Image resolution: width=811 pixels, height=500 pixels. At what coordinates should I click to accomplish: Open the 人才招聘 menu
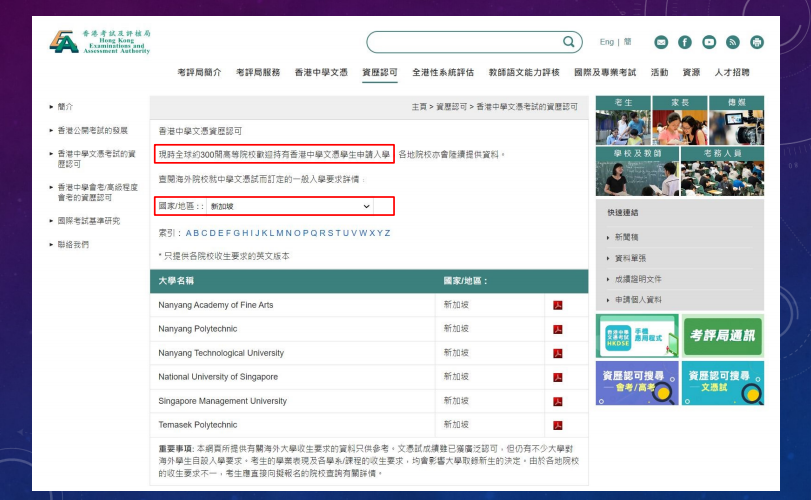(732, 72)
